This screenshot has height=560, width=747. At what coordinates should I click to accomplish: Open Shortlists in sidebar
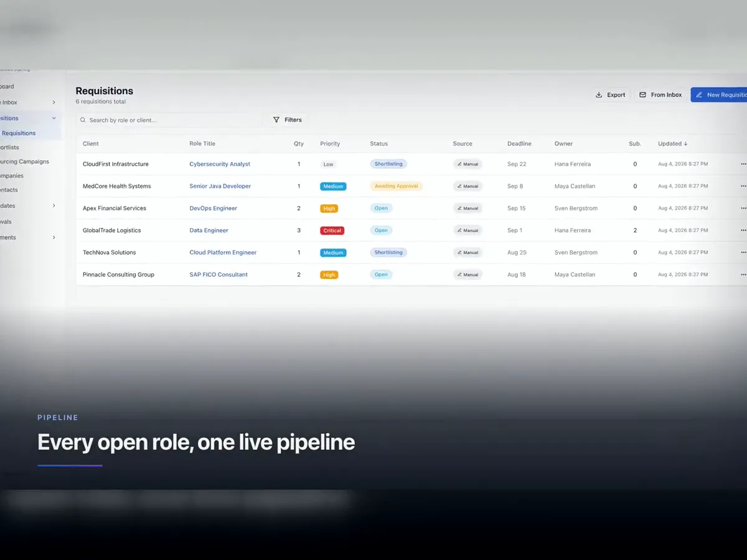pos(9,147)
